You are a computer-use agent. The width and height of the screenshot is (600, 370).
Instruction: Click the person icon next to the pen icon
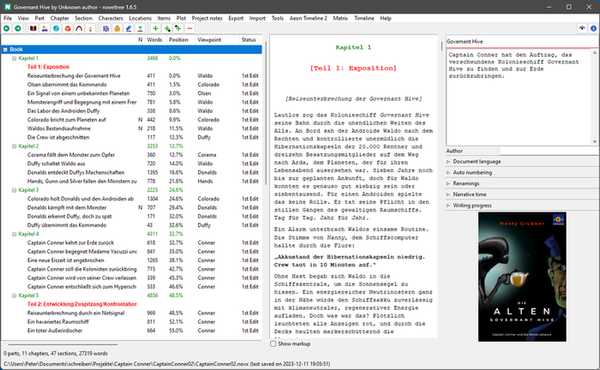pyautogui.click(x=140, y=28)
